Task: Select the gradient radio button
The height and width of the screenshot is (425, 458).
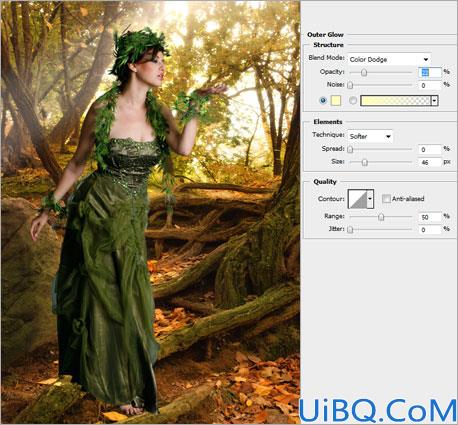Action: [x=353, y=100]
